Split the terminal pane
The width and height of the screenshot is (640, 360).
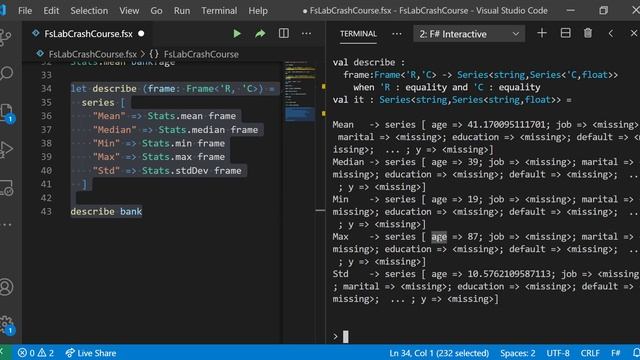(565, 33)
